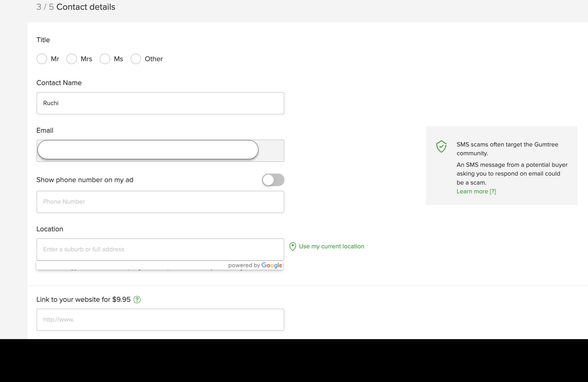Click the website URL input field
The width and height of the screenshot is (588, 382).
160,319
